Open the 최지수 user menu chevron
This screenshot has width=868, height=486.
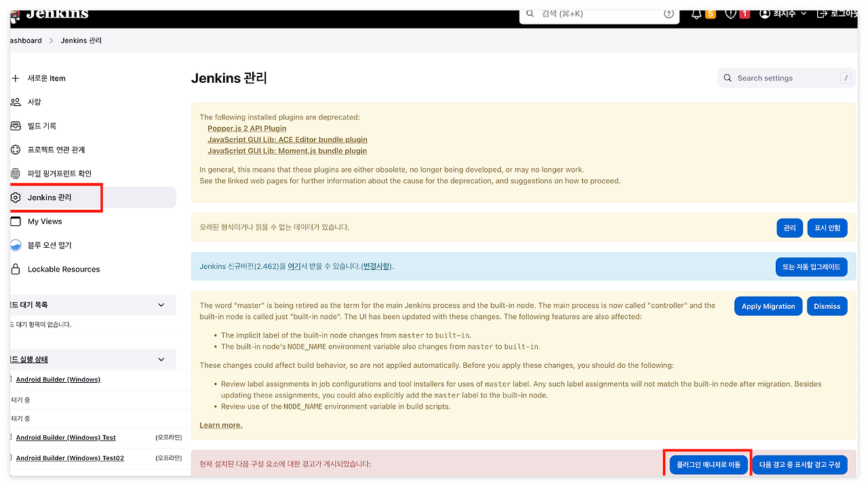tap(804, 14)
